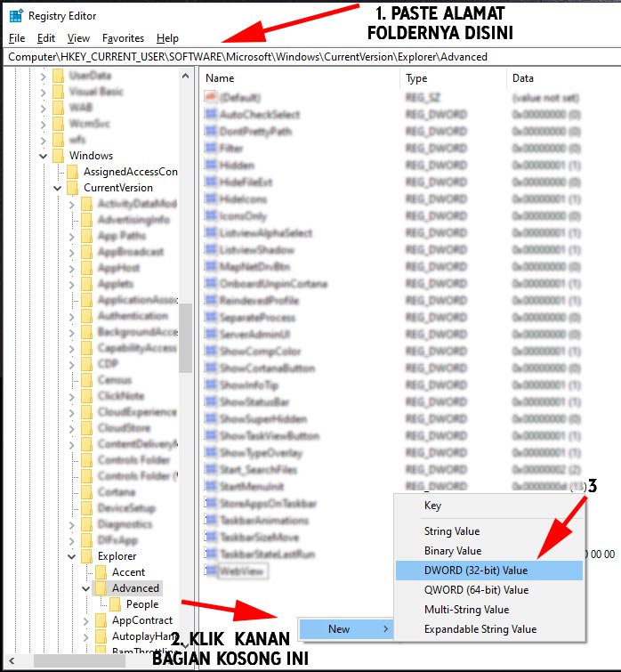Open the Favorites menu
The height and width of the screenshot is (672, 621).
click(x=123, y=38)
